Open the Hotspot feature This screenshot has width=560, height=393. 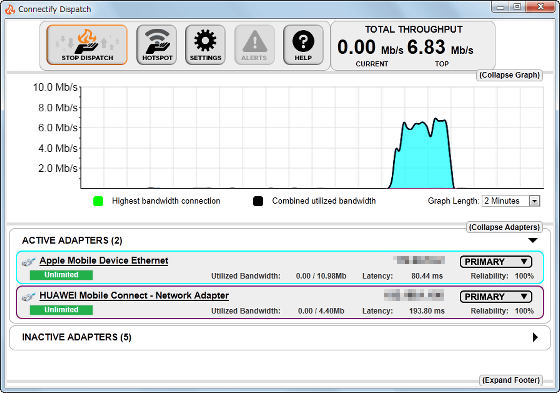156,45
